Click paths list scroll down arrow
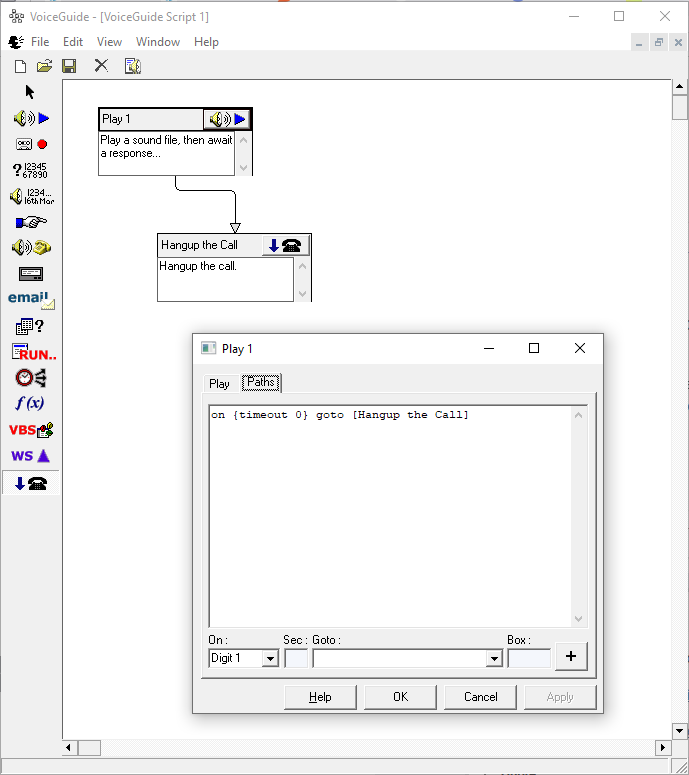The width and height of the screenshot is (689, 775). click(x=578, y=619)
